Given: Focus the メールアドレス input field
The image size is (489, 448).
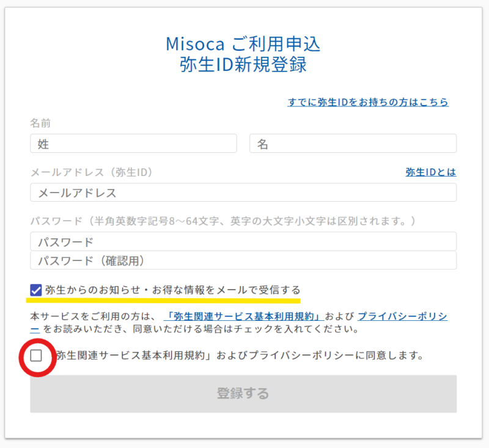Looking at the screenshot, I should click(243, 193).
